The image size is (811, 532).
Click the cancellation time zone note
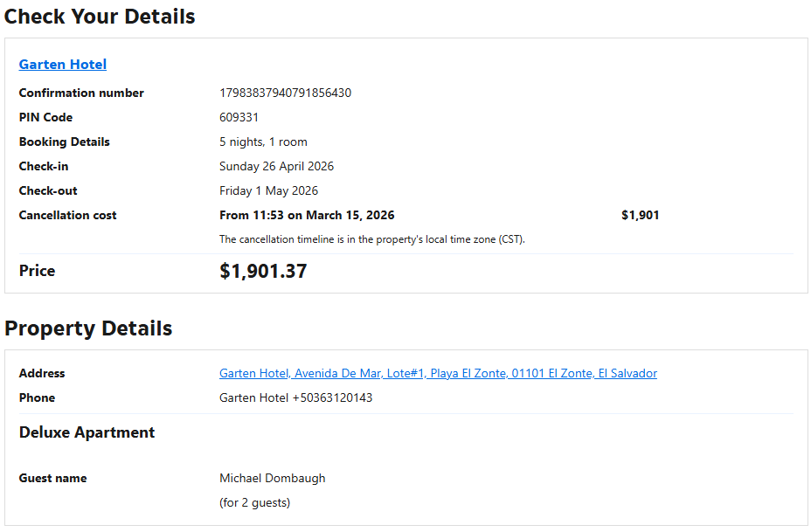(x=371, y=239)
